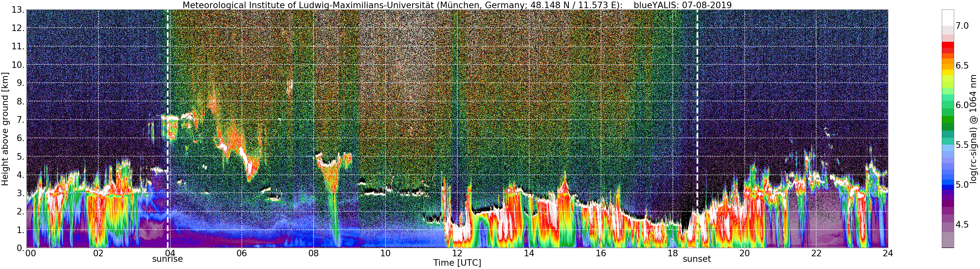Viewport: 980px width, 269px height.
Task: Click the '1.' height tick label
Action: [21, 230]
